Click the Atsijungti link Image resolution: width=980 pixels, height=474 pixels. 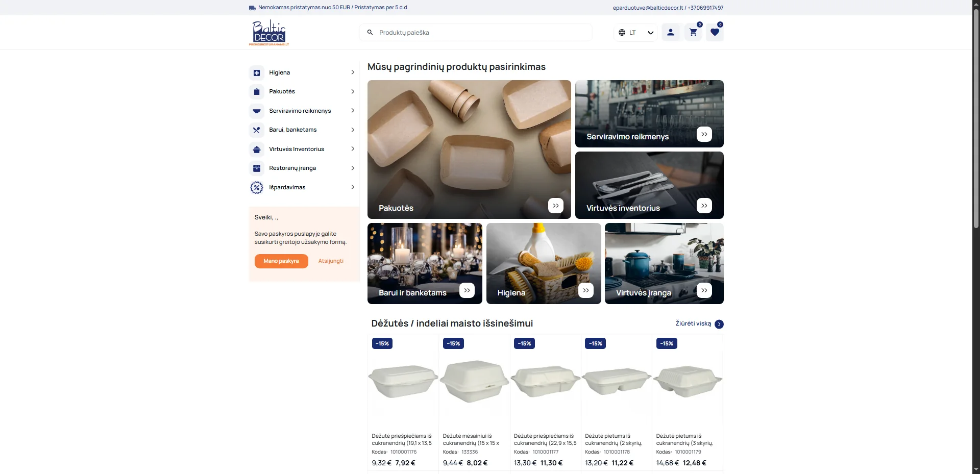click(x=331, y=261)
